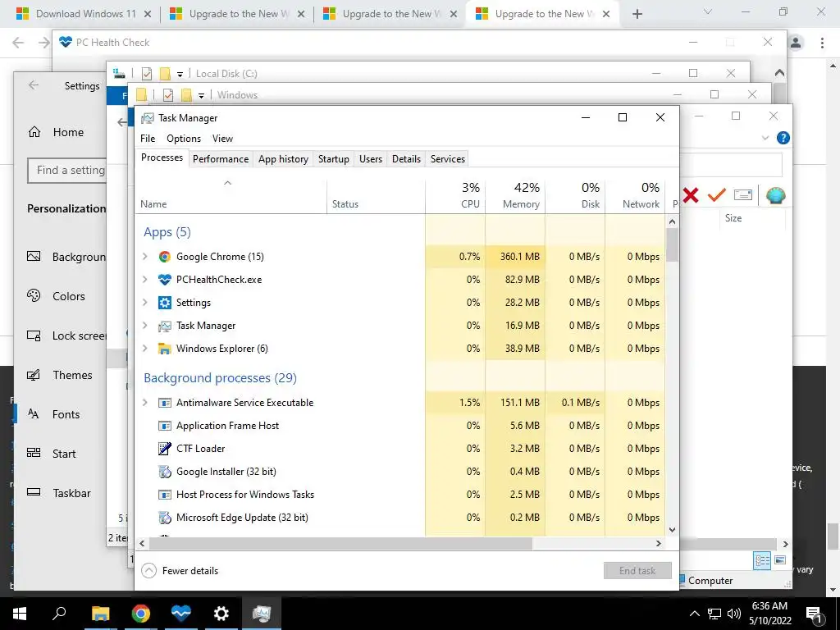Open Google Chrome from the taskbar
Screen dimensions: 840x630
click(x=141, y=614)
